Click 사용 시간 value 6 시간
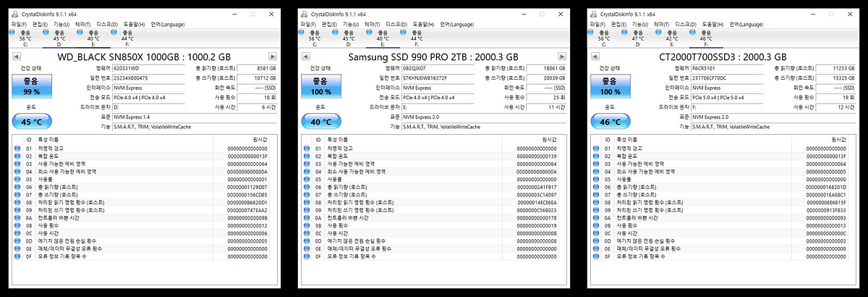 click(257, 106)
